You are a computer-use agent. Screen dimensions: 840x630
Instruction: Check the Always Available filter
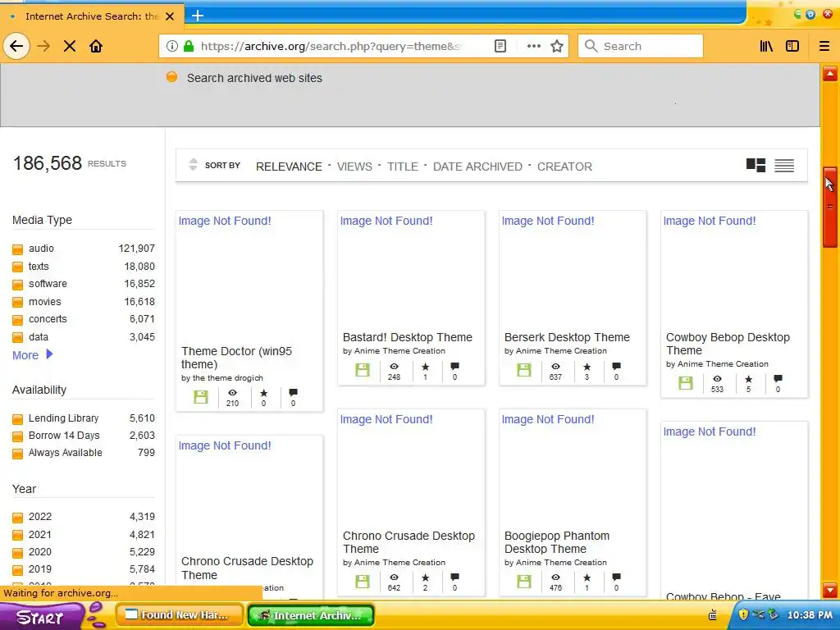[18, 454]
